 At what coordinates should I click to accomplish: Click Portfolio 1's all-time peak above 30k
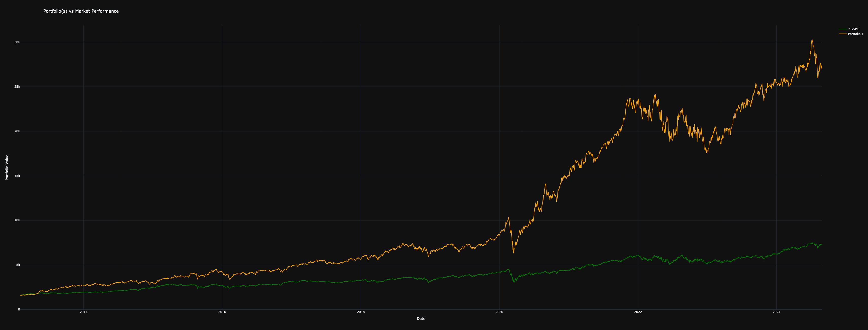[x=812, y=40]
